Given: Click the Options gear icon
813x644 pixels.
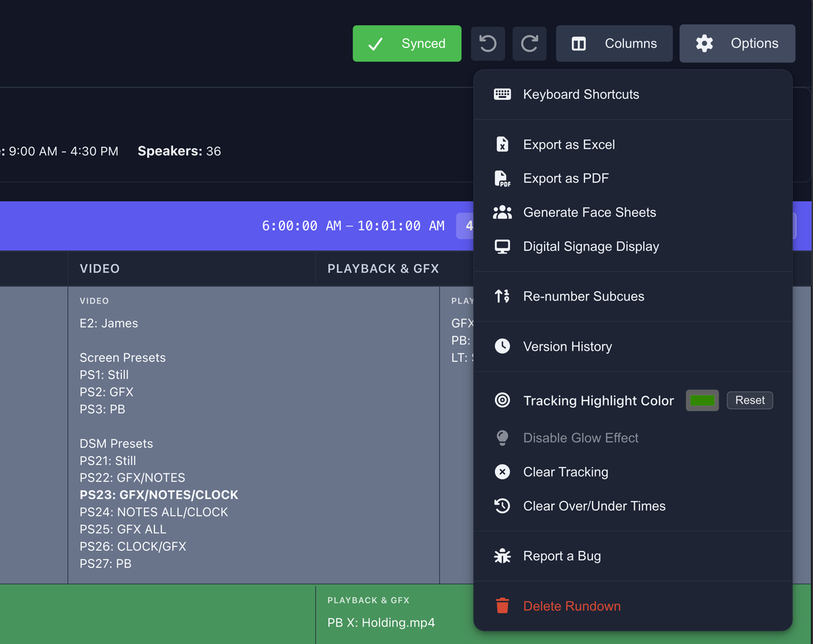Looking at the screenshot, I should 704,44.
